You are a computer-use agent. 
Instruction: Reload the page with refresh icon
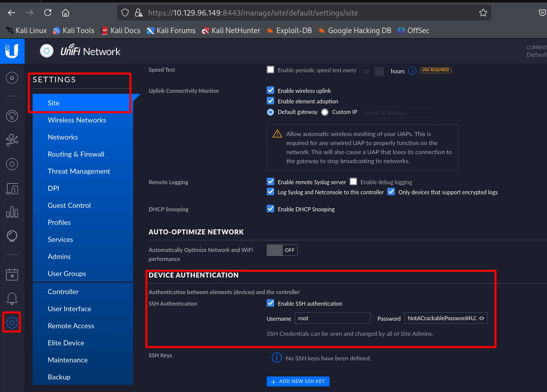point(48,13)
